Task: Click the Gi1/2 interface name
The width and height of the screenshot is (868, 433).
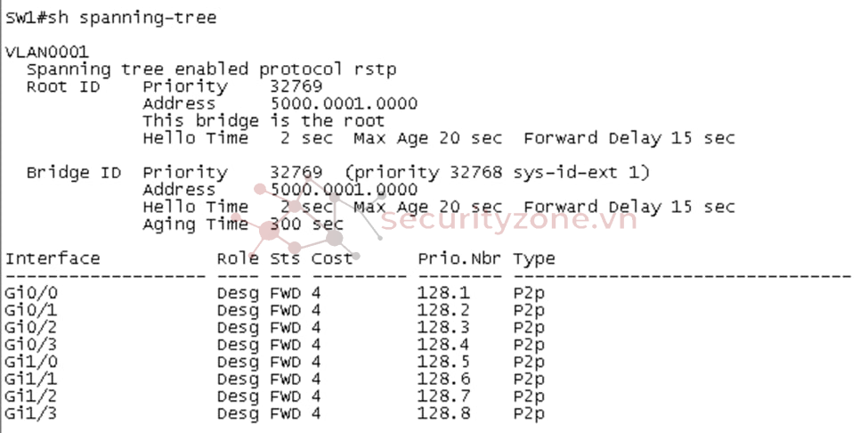Action: 30,396
